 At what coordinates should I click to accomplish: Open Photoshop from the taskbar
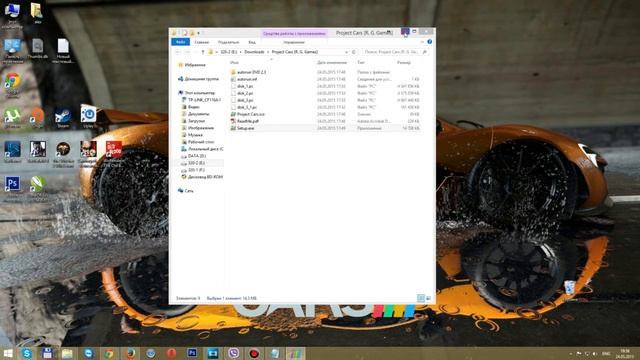192,353
